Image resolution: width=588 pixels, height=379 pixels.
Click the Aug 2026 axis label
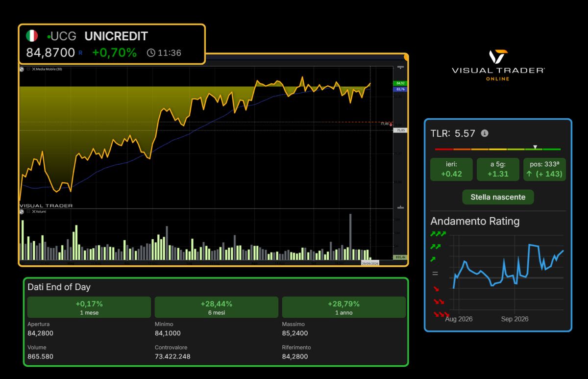pyautogui.click(x=459, y=319)
